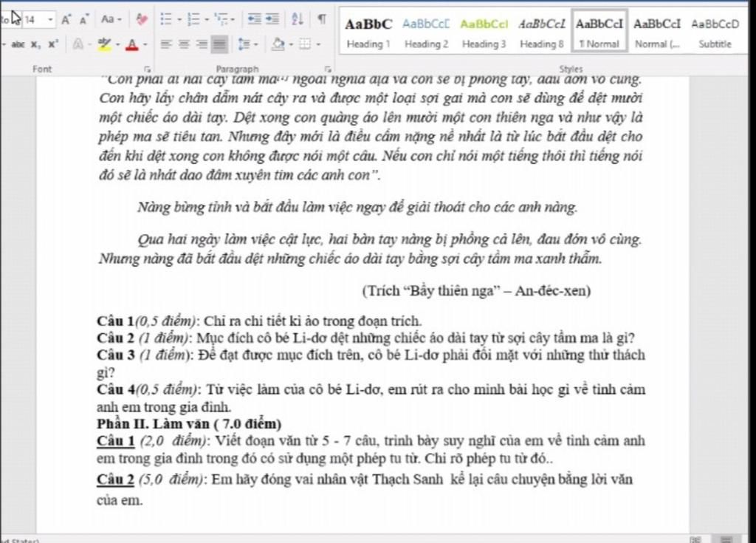Viewport: 756px width, 543px height.
Task: Click underlined 'Câu 2' before (5,0 điểm)
Action: tap(116, 479)
